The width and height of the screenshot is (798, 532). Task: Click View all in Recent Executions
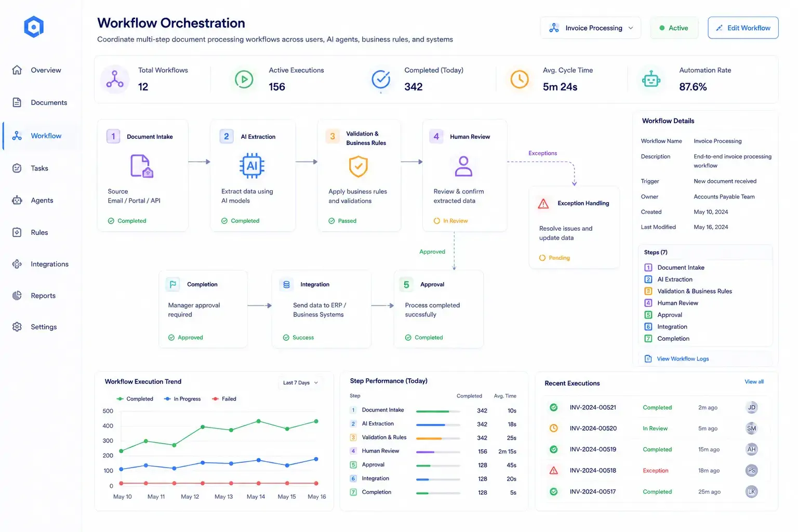(754, 382)
